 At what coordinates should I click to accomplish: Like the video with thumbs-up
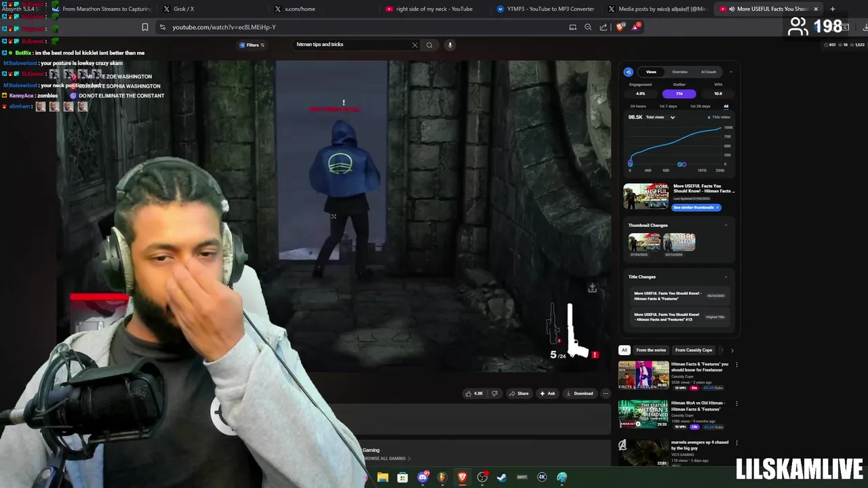[x=473, y=393]
